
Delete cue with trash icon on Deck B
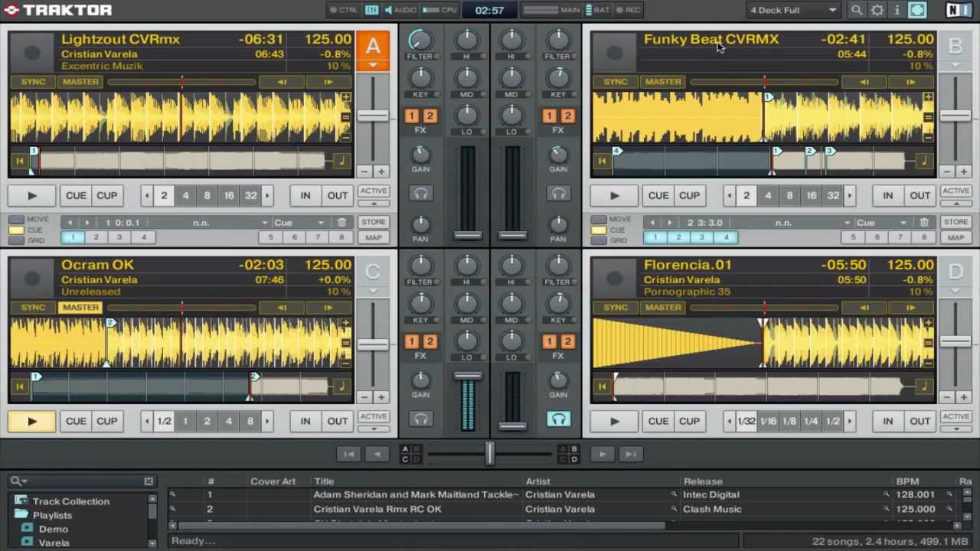[924, 223]
